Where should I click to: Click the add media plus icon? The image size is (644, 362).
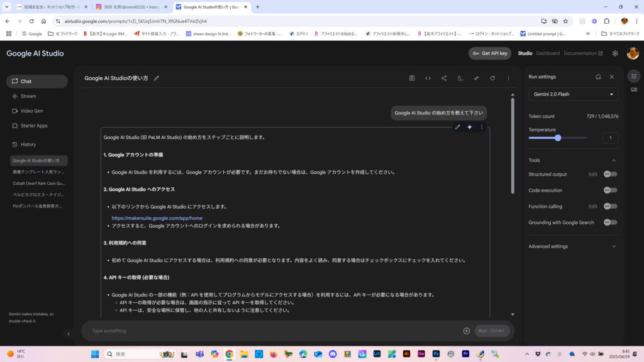[466, 331]
